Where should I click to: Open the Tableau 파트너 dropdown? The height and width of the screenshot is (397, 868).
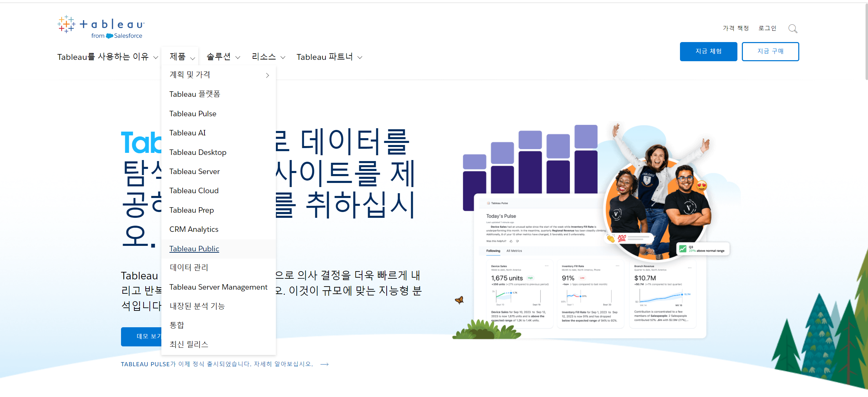(329, 57)
